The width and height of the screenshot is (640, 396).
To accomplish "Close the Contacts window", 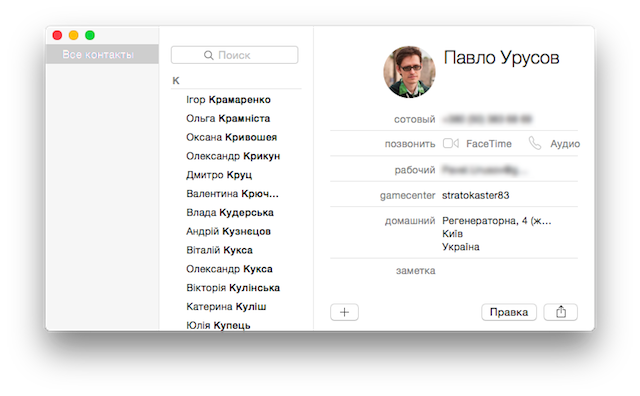I will tap(57, 36).
